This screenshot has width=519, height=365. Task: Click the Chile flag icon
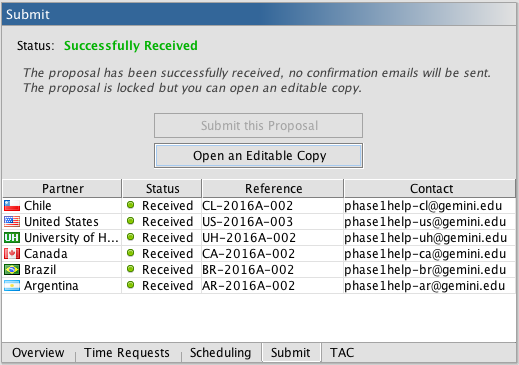coord(12,206)
